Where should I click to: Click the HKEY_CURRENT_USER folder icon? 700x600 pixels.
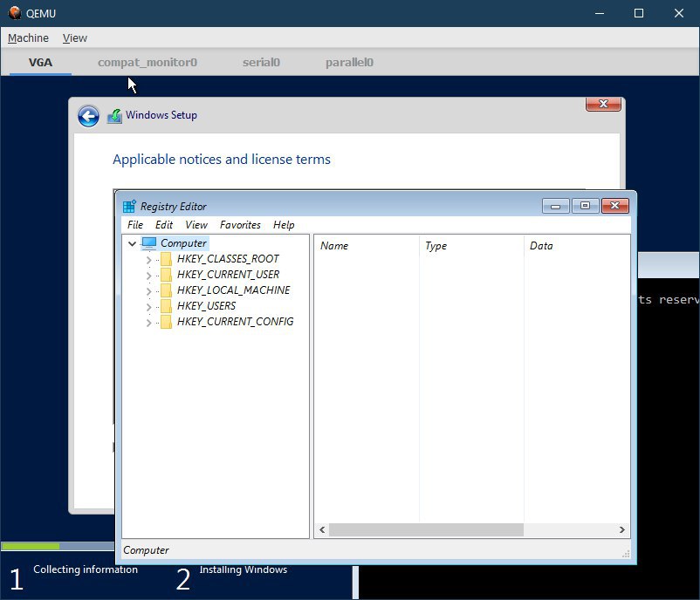coord(166,275)
